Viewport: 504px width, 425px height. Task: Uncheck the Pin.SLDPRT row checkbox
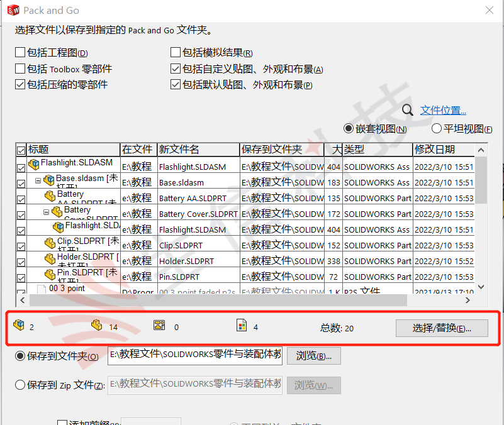tap(21, 278)
